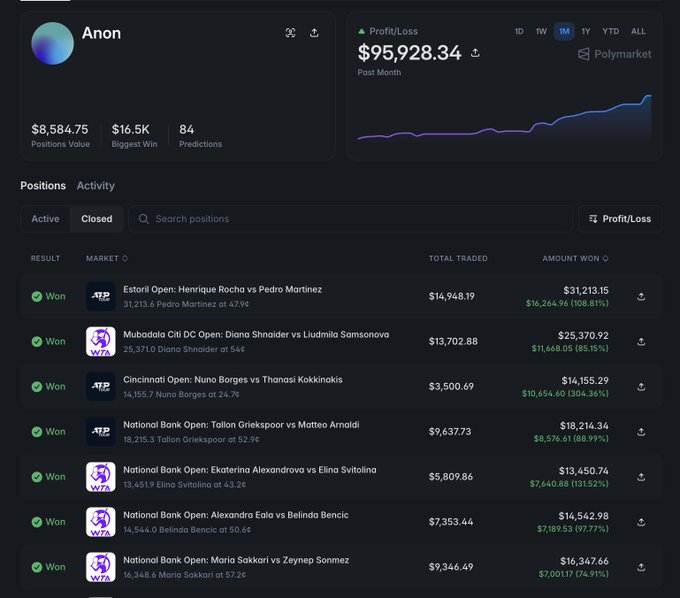This screenshot has width=680, height=598.
Task: Click the Won check icon on Cincinnati row
Action: 37,386
